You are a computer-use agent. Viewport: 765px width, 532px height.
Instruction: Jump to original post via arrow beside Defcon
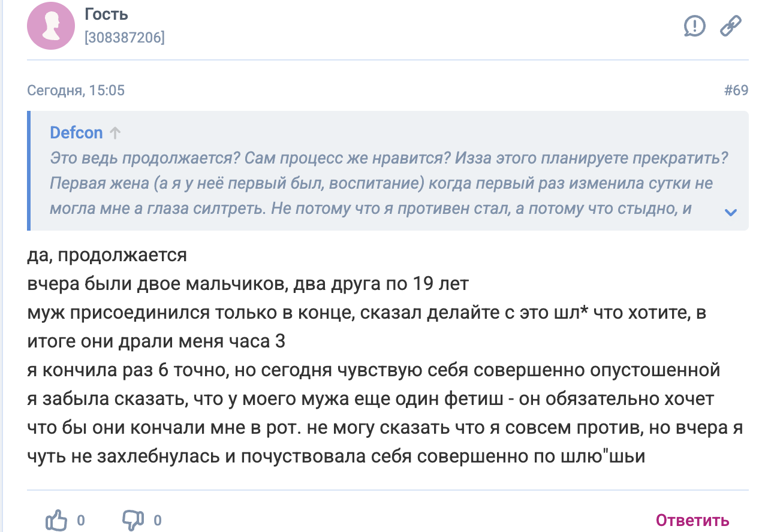click(x=116, y=133)
